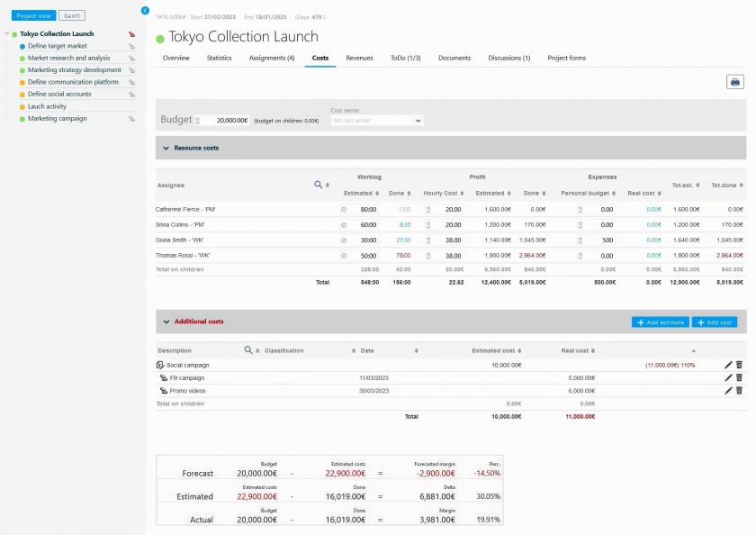The width and height of the screenshot is (756, 535).
Task: Click the print icon button
Action: coord(735,82)
